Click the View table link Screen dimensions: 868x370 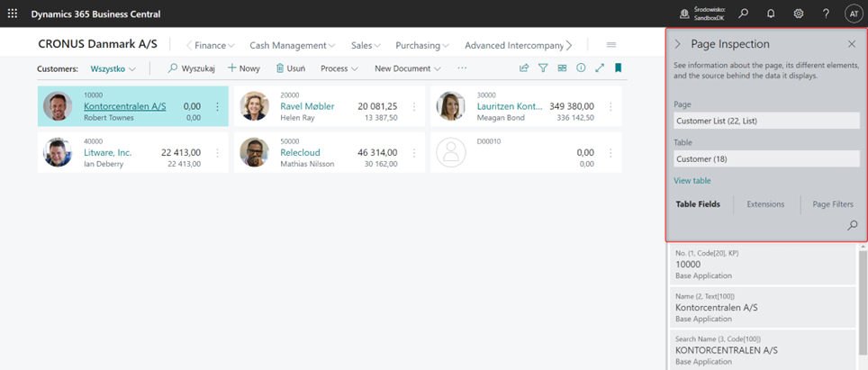[692, 180]
